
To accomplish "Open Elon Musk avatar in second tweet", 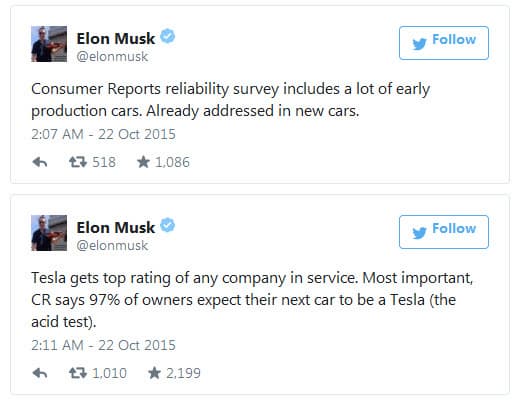I will [x=49, y=233].
